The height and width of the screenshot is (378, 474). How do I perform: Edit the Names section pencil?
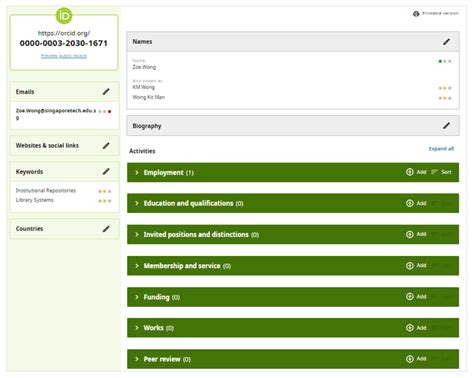(446, 42)
